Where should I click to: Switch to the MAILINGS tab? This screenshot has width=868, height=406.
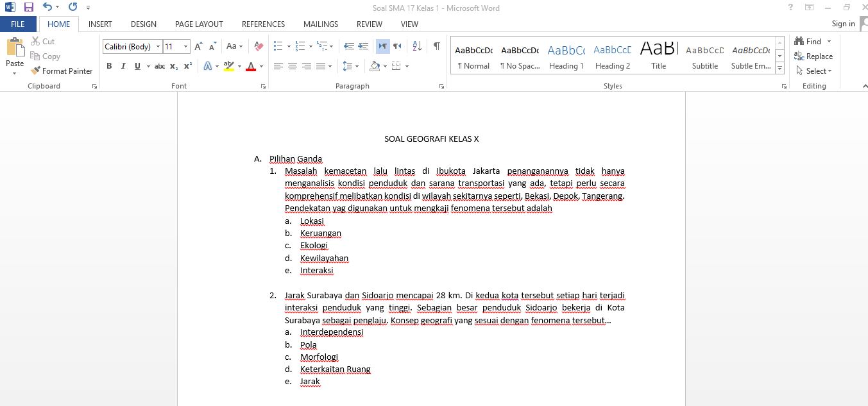point(321,24)
